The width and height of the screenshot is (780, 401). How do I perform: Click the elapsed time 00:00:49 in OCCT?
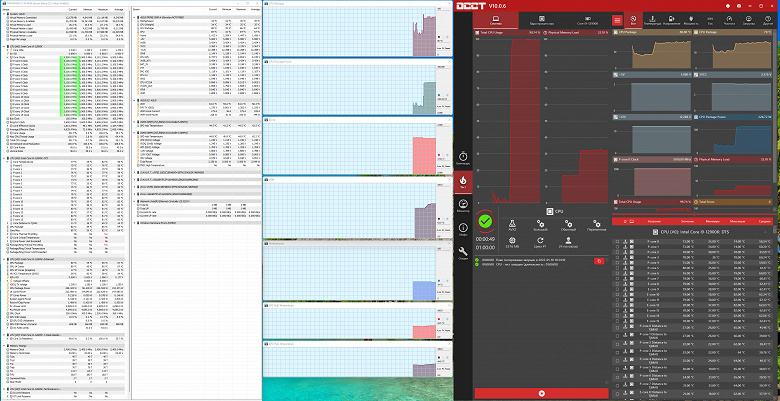click(486, 239)
